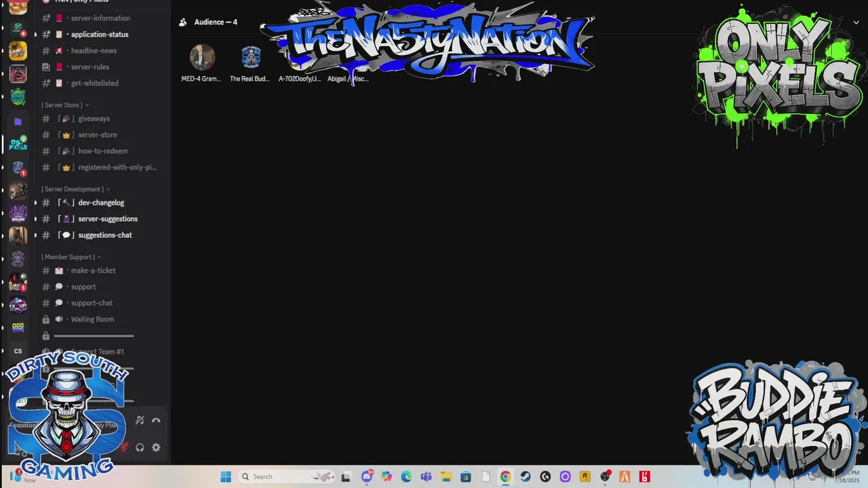Click the disconnect from voice icon
Image resolution: width=868 pixels, height=488 pixels.
[x=156, y=420]
